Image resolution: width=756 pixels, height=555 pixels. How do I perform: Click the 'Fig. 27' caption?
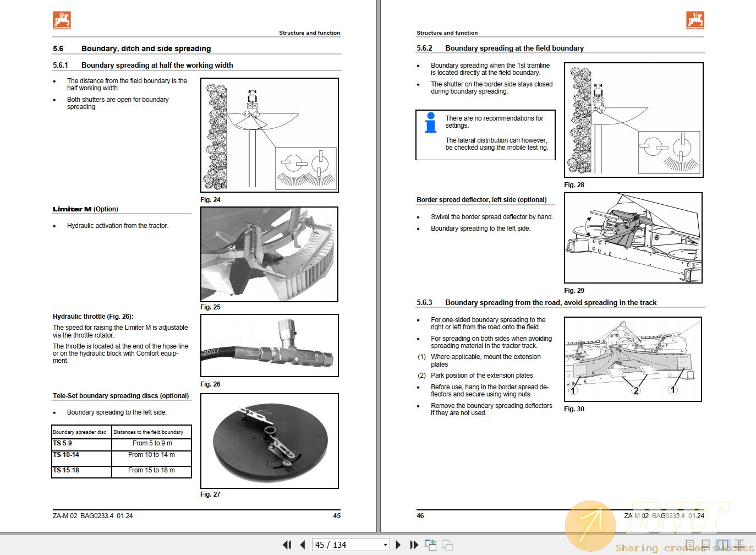click(210, 494)
